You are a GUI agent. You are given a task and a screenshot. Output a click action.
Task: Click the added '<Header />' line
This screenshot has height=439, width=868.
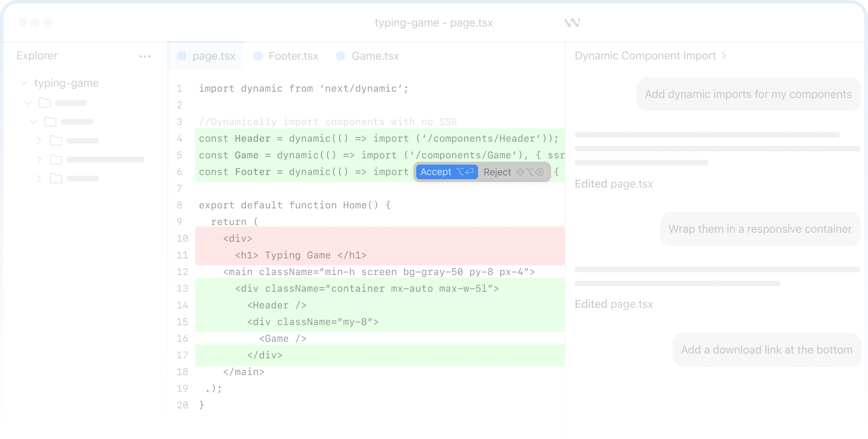(x=277, y=305)
